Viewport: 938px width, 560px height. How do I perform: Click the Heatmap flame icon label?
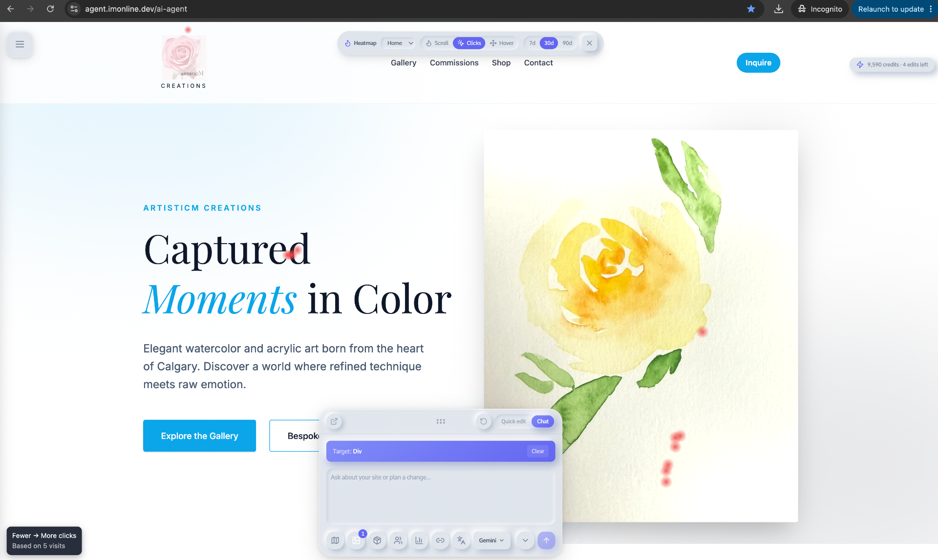[x=361, y=43]
